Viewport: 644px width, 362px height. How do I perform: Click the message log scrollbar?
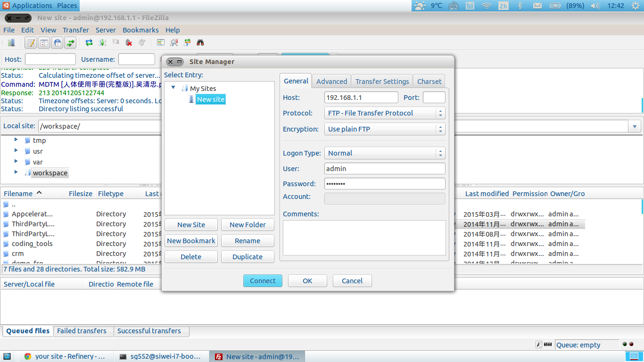(642, 105)
